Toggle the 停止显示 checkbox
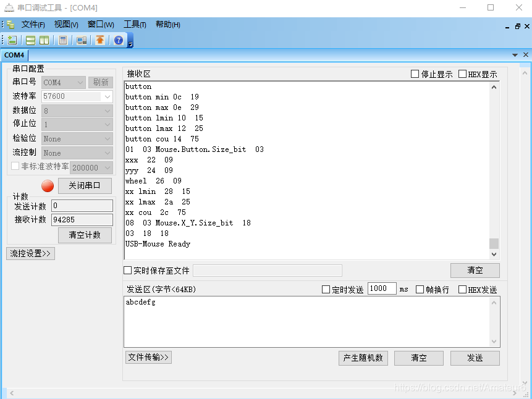This screenshot has height=399, width=532. (x=415, y=74)
